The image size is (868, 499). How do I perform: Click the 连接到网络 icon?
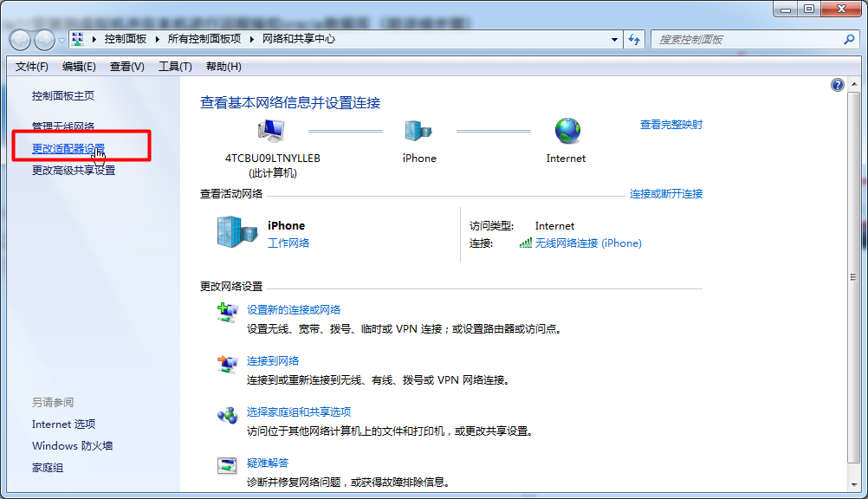tap(227, 364)
